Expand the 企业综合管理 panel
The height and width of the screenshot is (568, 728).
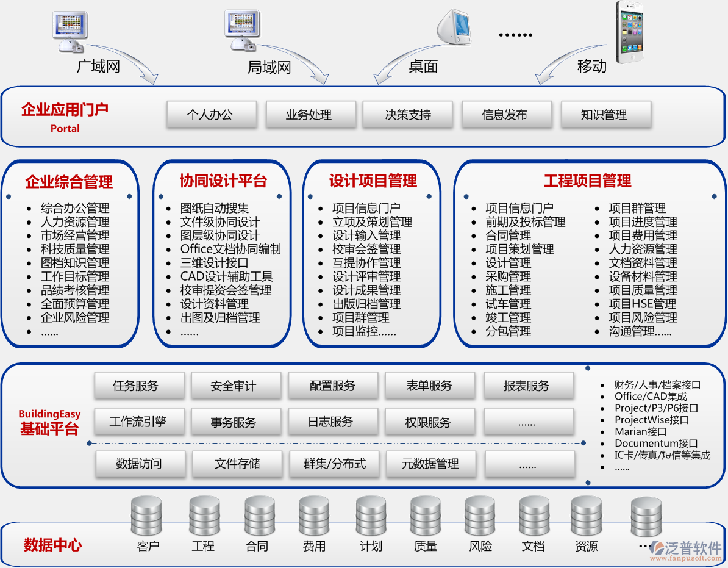click(x=68, y=181)
